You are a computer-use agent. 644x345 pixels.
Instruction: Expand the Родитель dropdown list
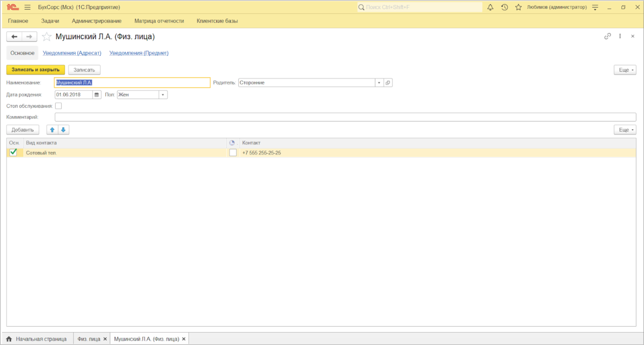tap(379, 83)
